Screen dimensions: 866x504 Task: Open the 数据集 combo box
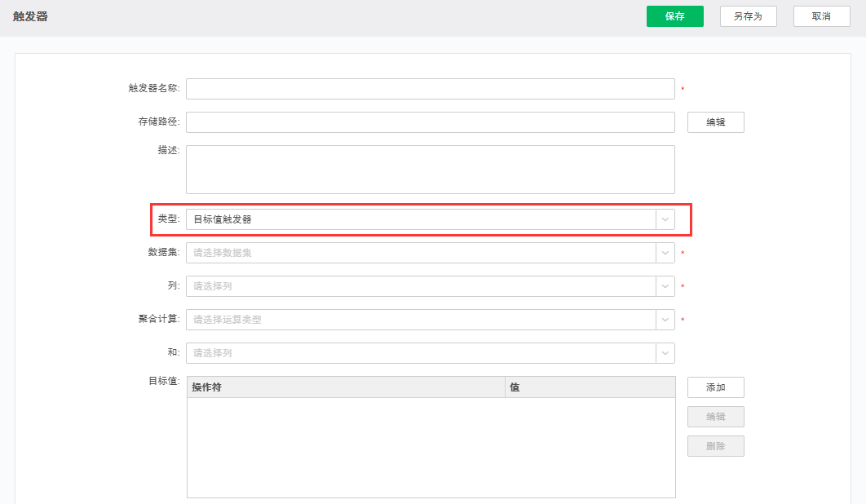click(424, 253)
